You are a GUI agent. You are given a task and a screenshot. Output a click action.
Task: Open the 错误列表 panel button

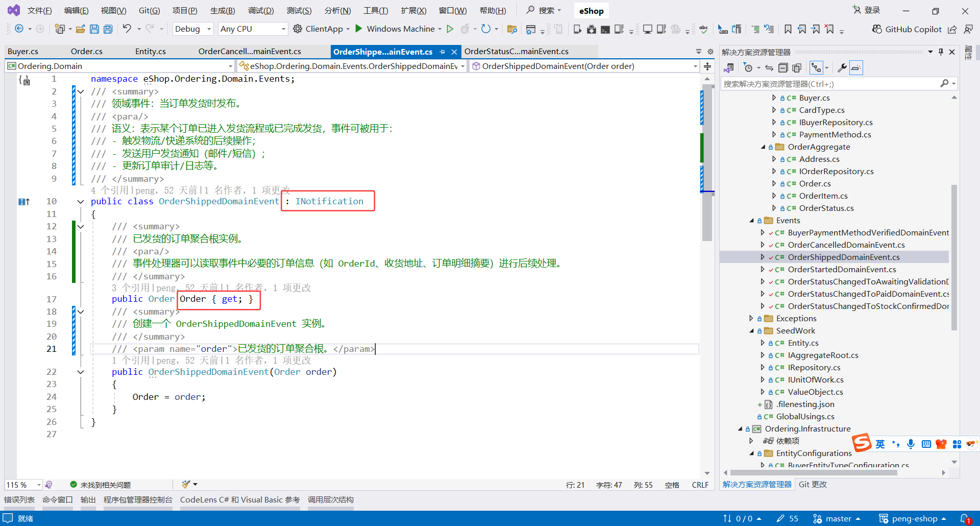tap(19, 499)
